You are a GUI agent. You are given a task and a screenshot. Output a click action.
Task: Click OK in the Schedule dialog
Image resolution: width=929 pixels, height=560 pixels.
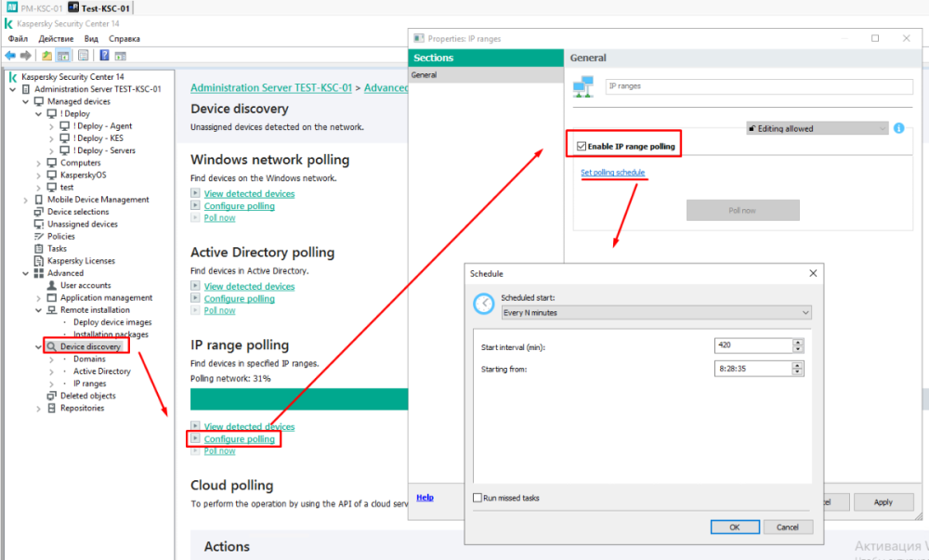(x=735, y=527)
